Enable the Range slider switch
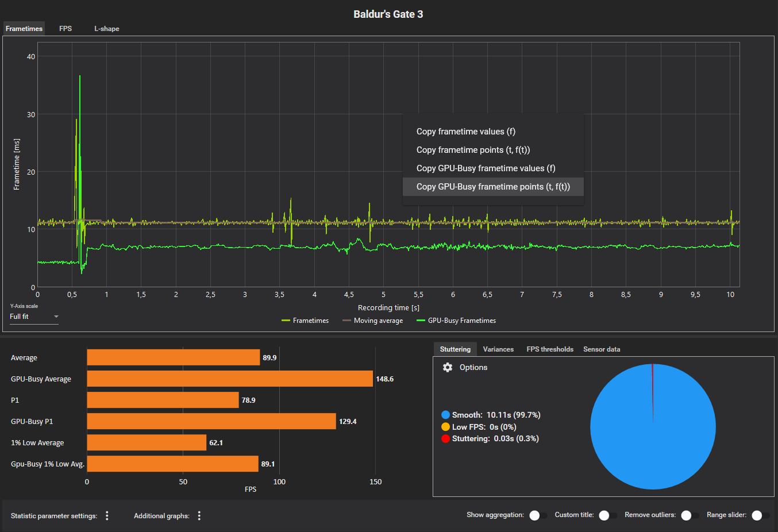The image size is (778, 532). (x=760, y=515)
